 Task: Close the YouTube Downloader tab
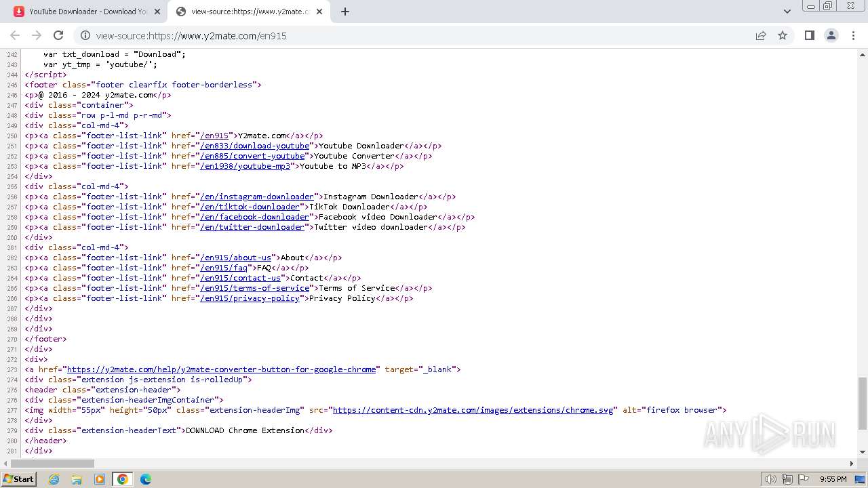pyautogui.click(x=157, y=12)
